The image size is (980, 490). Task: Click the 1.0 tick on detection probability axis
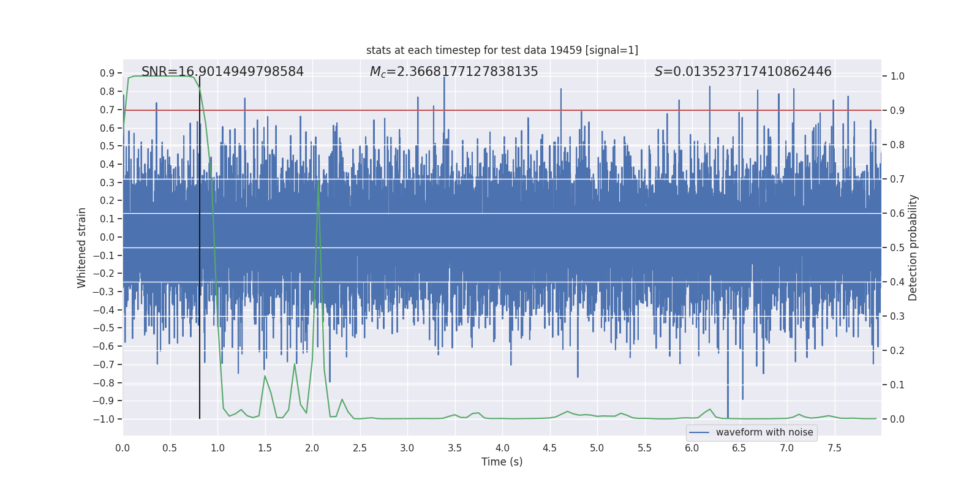tap(897, 77)
